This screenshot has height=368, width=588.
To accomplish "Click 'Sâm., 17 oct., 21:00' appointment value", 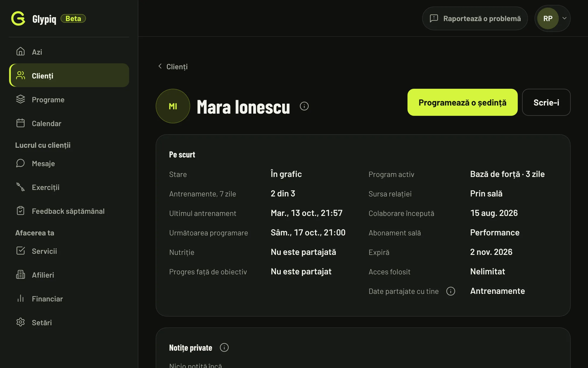I will 308,232.
